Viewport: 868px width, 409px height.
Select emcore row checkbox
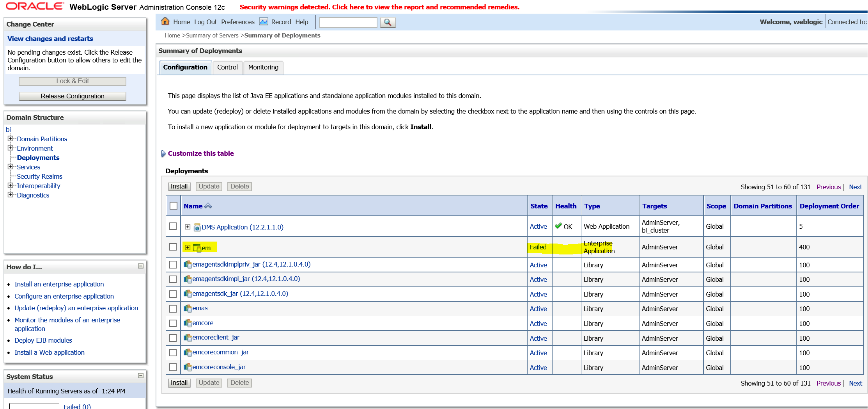point(173,323)
